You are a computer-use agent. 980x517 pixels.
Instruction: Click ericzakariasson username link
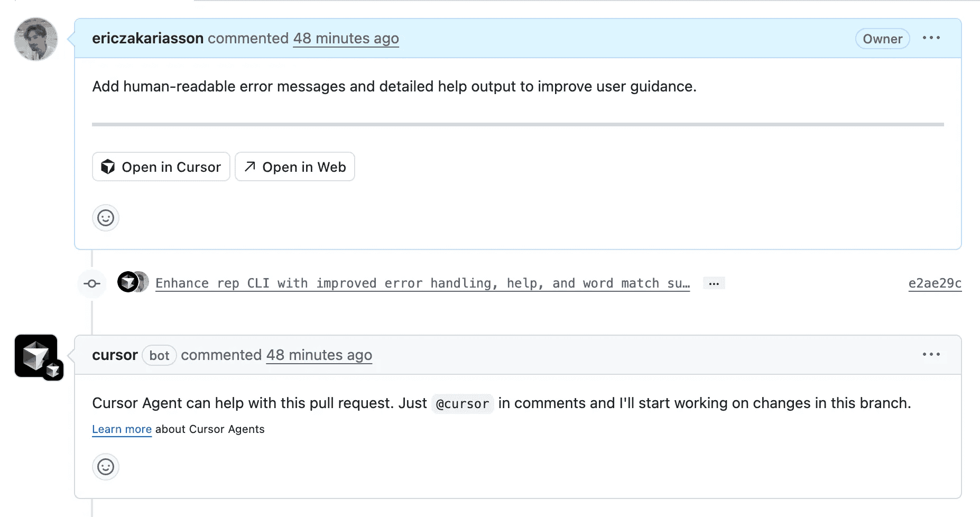pos(147,39)
